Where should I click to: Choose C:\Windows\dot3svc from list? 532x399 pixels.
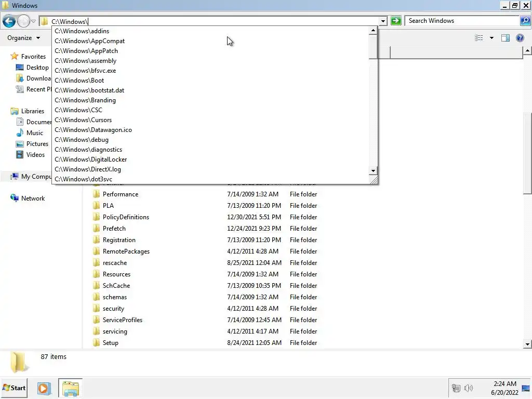210,179
